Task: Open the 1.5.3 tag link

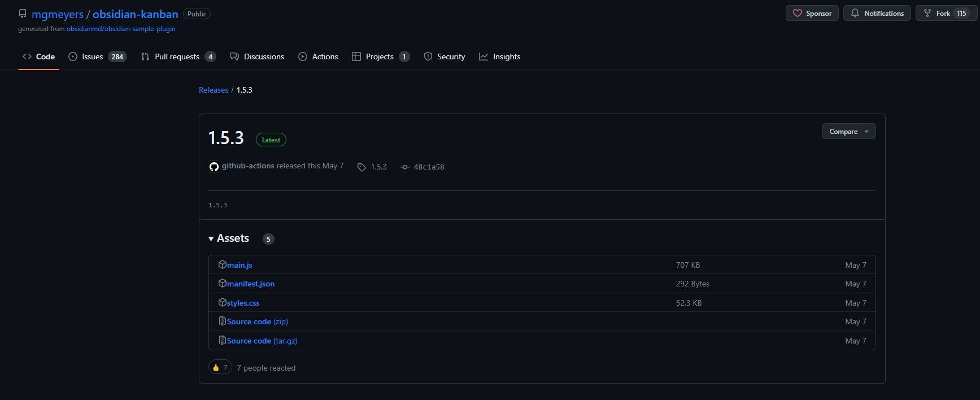Action: click(379, 167)
